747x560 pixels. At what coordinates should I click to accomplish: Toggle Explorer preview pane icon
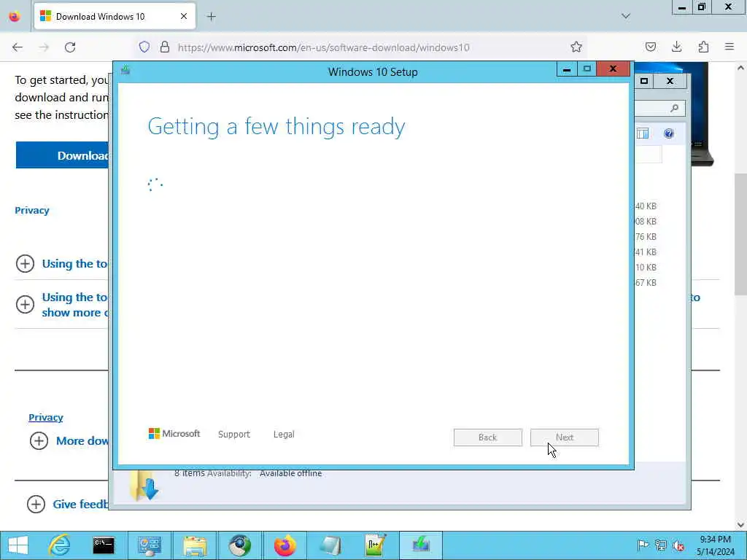pos(643,134)
